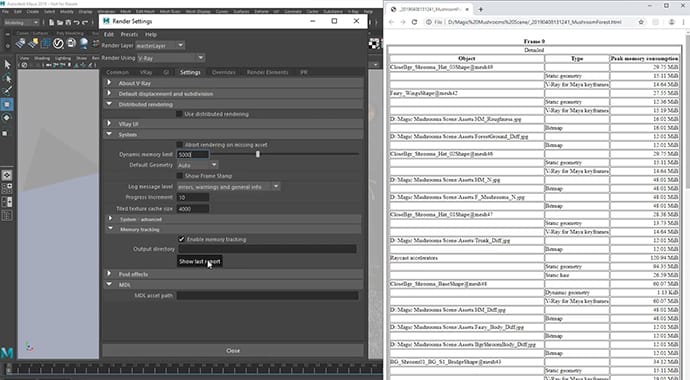Image resolution: width=690 pixels, height=380 pixels.
Task: Bookmark the report page with star icon
Action: click(641, 22)
